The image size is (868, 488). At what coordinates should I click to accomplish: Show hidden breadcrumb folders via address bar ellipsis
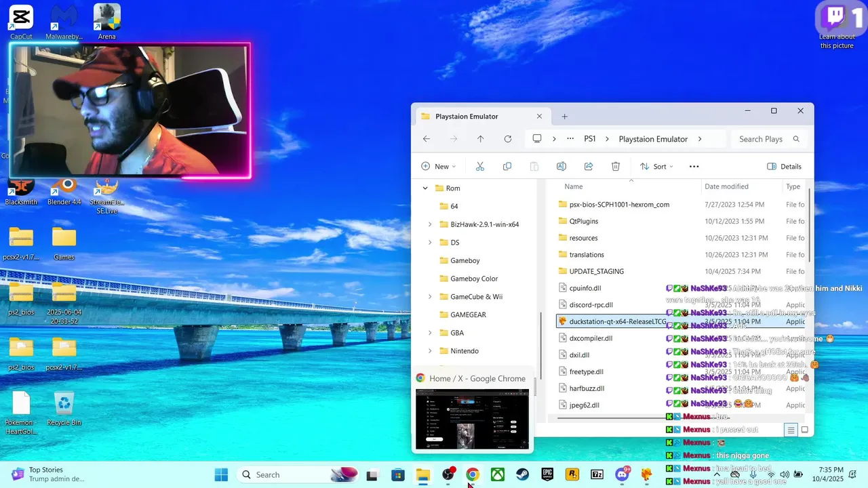[570, 139]
